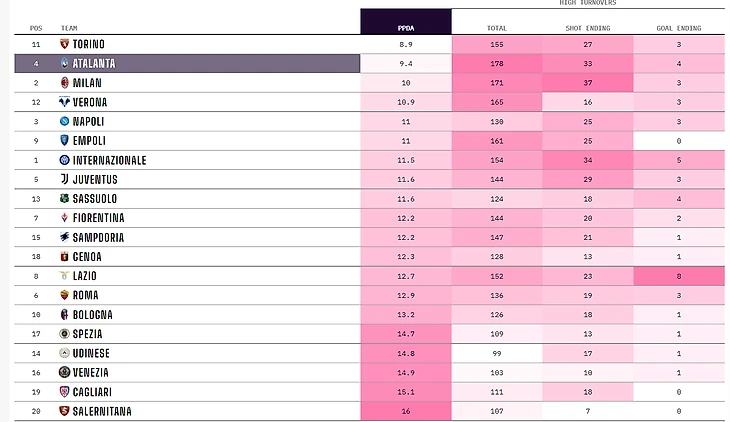Viewport: 730px width, 422px height.
Task: Click Salernitana's PPDA value cell
Action: coord(405,411)
